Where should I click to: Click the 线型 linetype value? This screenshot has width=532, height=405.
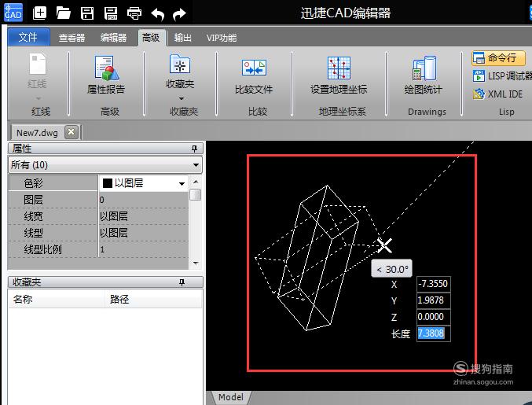(143, 233)
